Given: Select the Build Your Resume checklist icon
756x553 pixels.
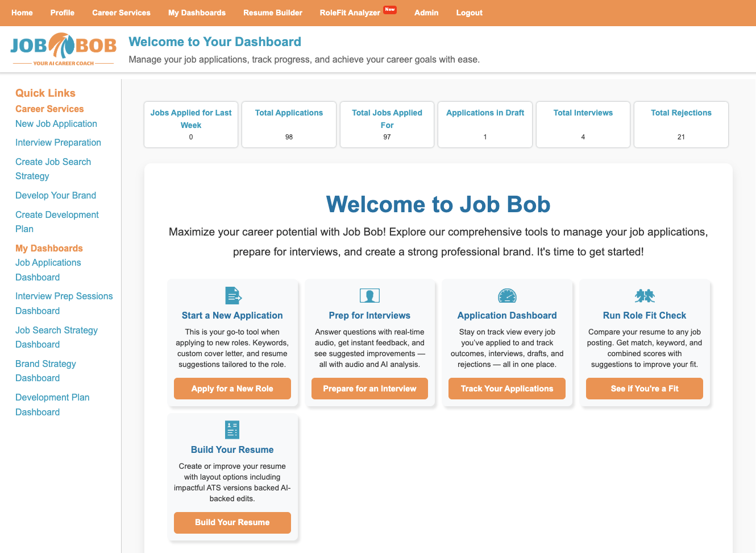Looking at the screenshot, I should tap(232, 430).
